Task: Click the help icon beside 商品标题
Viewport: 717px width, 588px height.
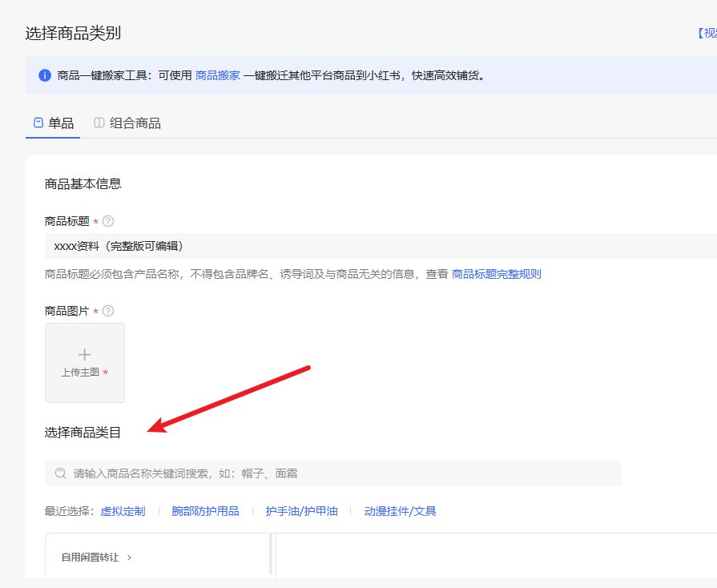Action: coord(108,221)
